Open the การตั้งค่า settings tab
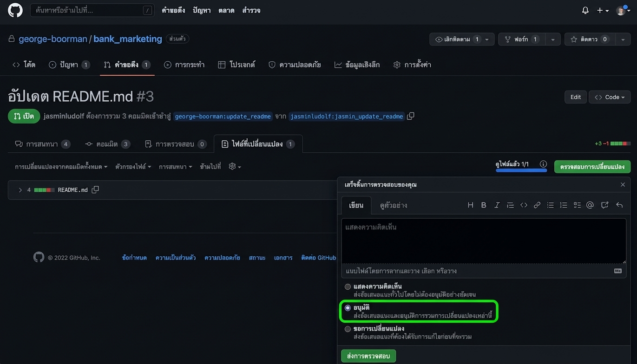Image resolution: width=637 pixels, height=364 pixels. coord(412,65)
